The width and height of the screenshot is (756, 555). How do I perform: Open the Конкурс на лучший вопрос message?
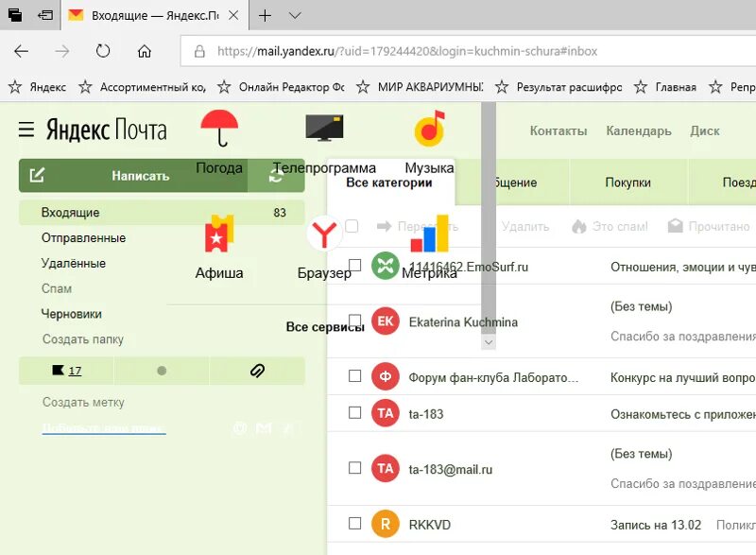click(x=682, y=377)
